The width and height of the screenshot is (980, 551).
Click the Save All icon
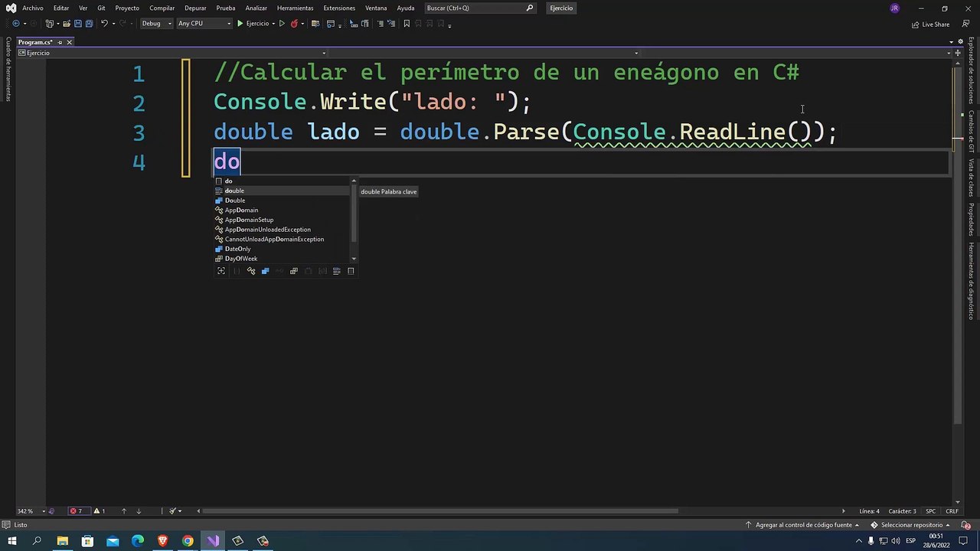89,24
